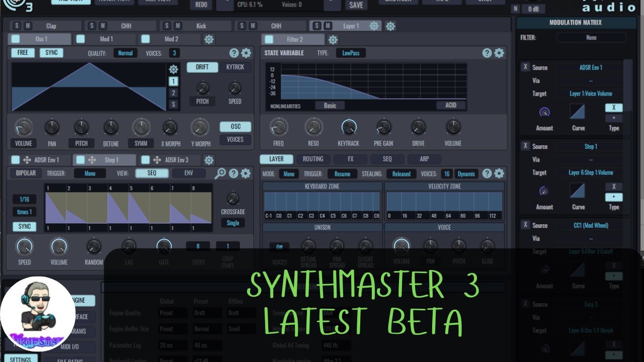Click SAVE button
The height and width of the screenshot is (362, 644).
(x=356, y=5)
